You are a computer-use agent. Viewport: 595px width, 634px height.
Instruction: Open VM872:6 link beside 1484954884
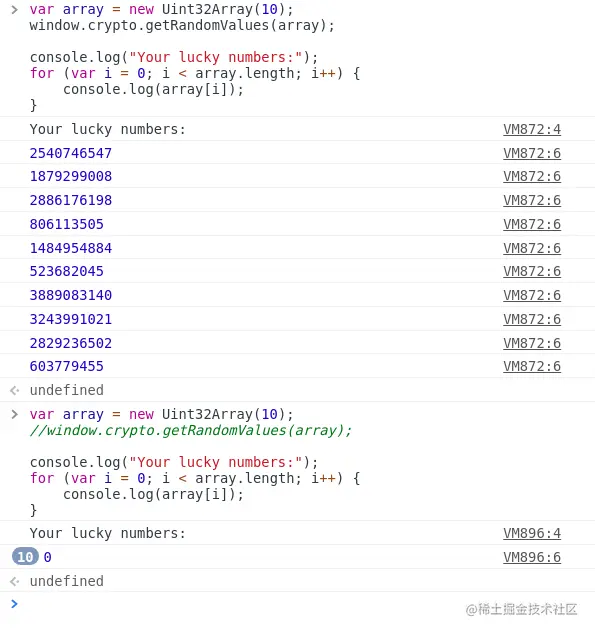pyautogui.click(x=532, y=248)
